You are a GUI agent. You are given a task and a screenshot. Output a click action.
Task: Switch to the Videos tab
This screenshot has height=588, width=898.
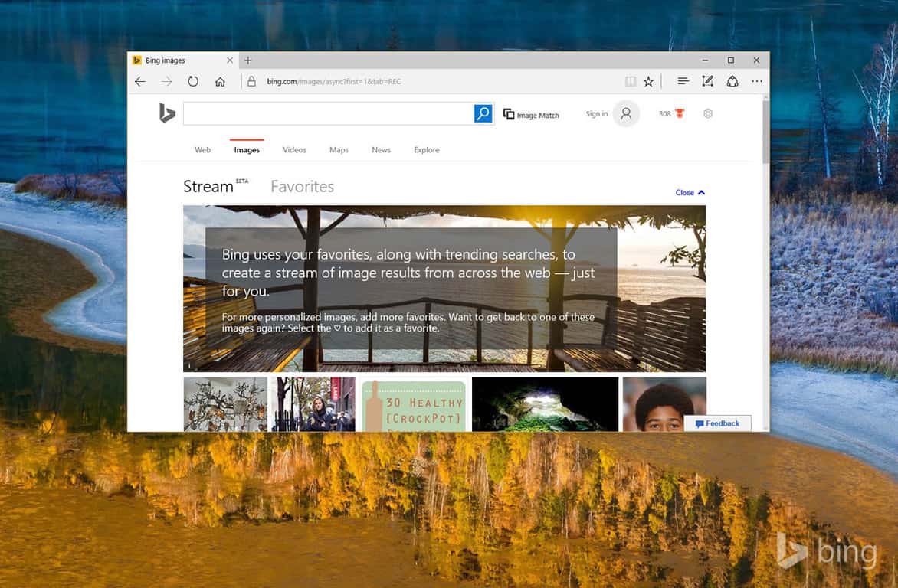294,150
